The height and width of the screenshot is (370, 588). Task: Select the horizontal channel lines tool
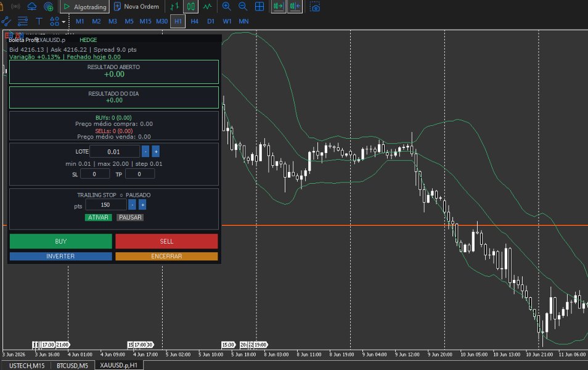[x=23, y=22]
